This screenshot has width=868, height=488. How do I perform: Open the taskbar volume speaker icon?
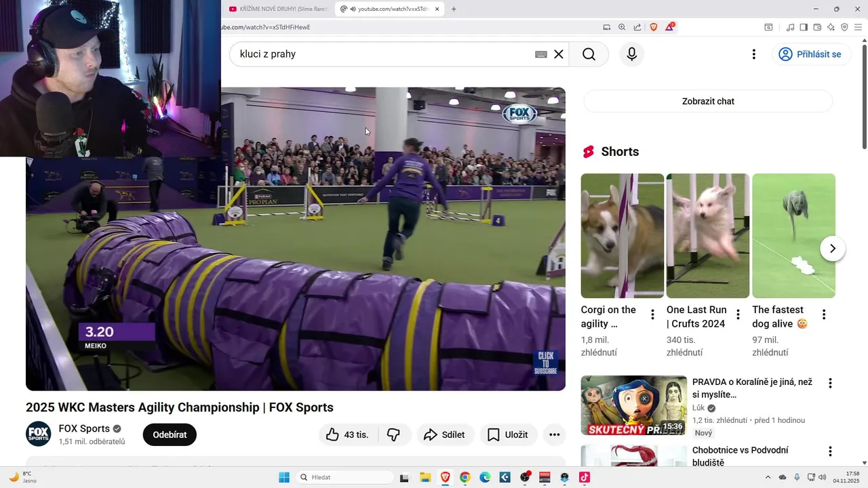tap(822, 477)
